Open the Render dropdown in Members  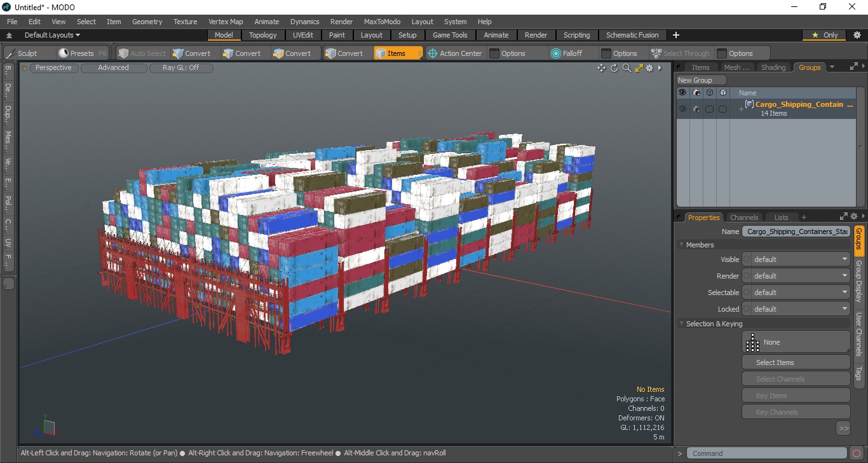tap(796, 276)
